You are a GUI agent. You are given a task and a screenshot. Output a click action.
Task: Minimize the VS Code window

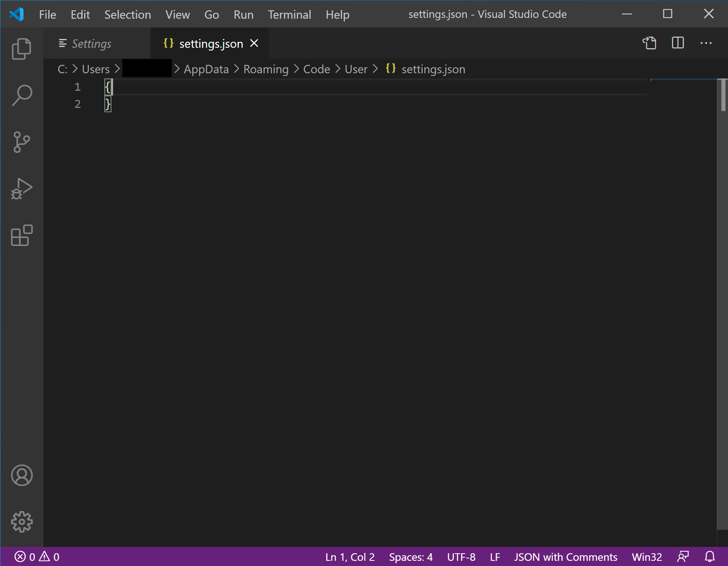(x=627, y=14)
